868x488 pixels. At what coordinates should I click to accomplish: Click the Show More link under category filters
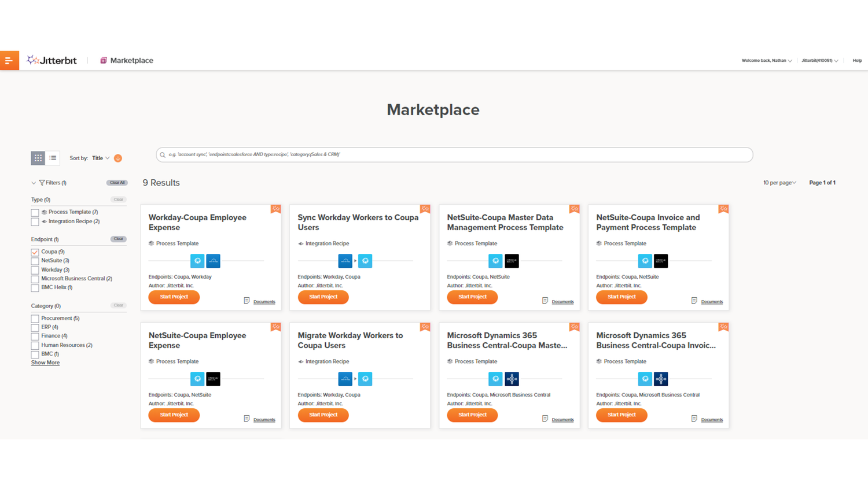pyautogui.click(x=45, y=363)
